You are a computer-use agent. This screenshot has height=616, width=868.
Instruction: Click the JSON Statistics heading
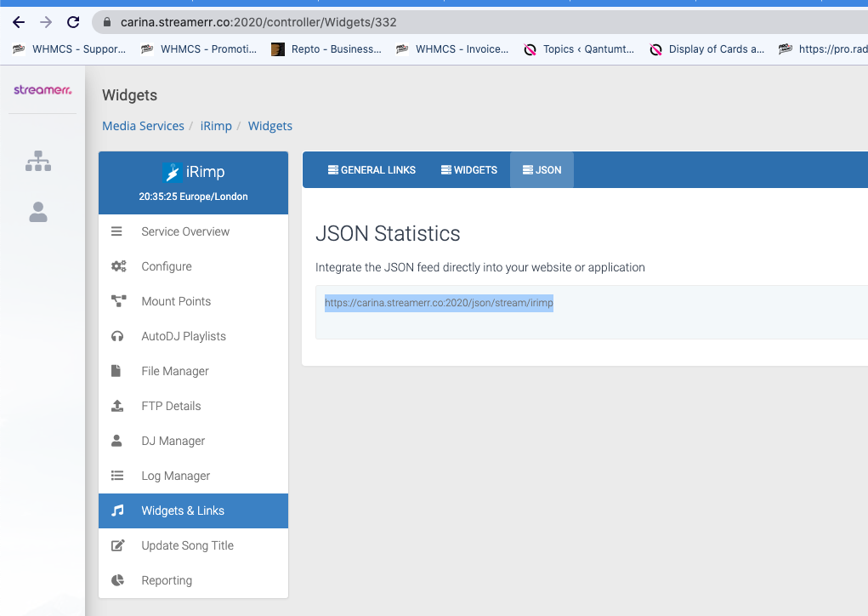tap(388, 234)
